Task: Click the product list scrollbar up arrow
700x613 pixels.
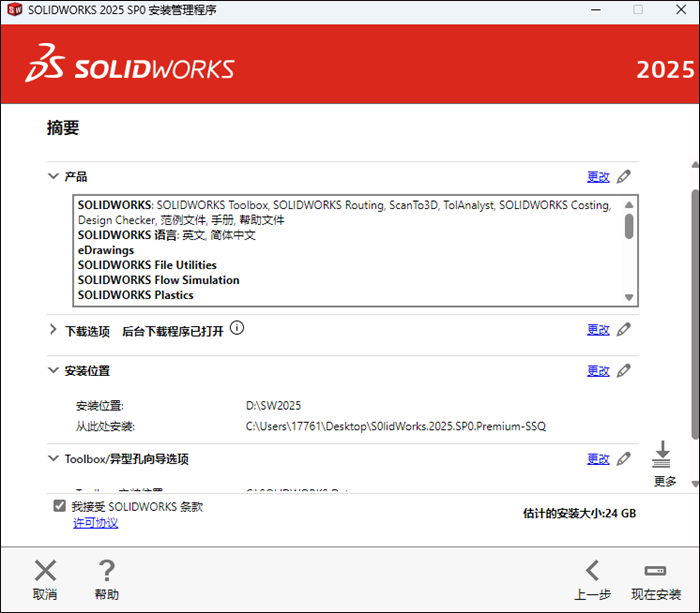Action: [x=629, y=204]
